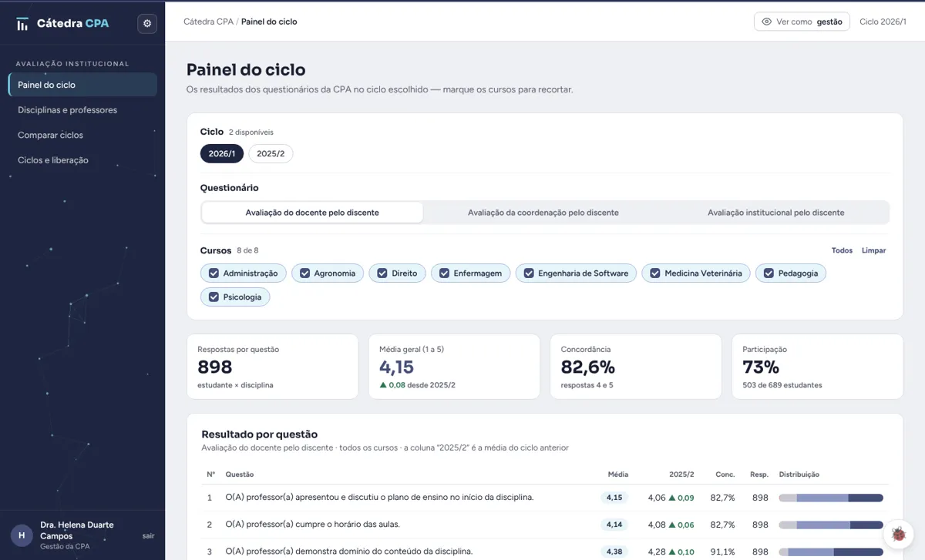Click the 4,08 previous-cycle value
This screenshot has width=925, height=560.
point(657,525)
